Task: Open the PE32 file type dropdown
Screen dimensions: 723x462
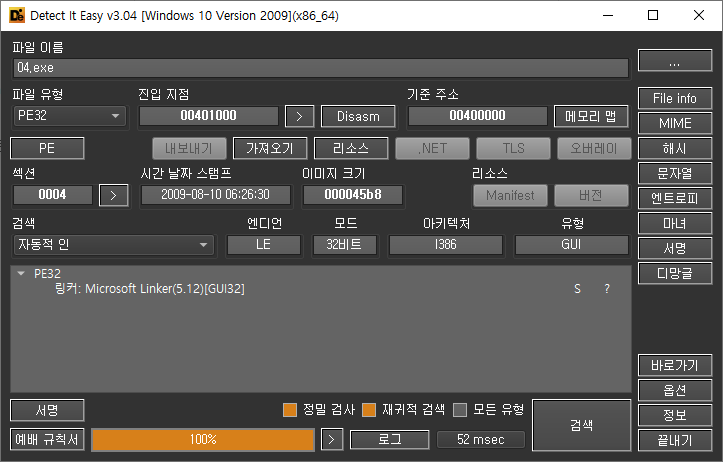Action: pyautogui.click(x=70, y=116)
